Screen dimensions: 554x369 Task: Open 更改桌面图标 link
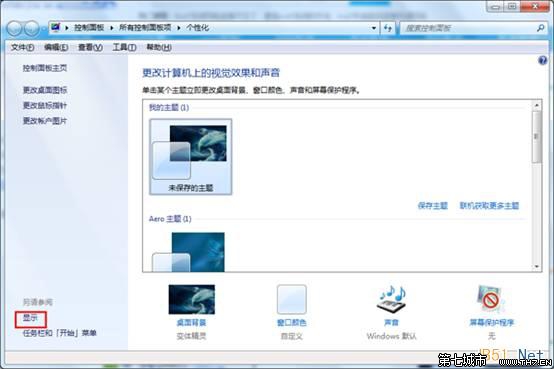(45, 90)
